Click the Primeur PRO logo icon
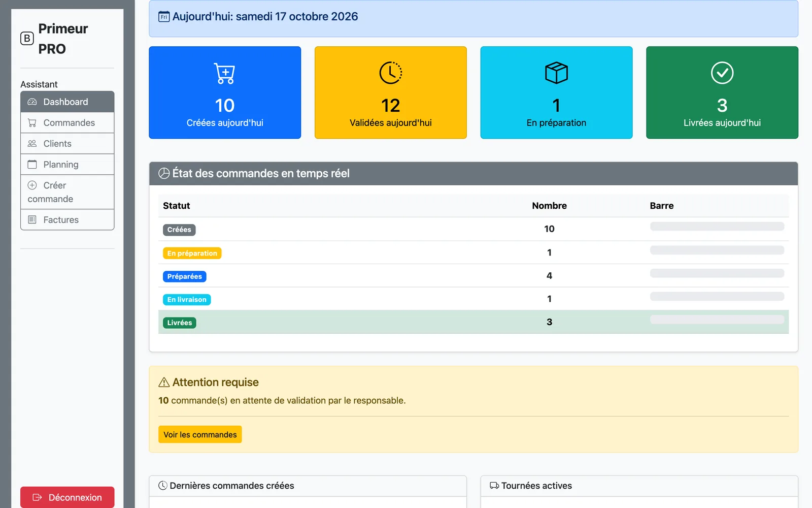The width and height of the screenshot is (812, 508). click(x=27, y=39)
